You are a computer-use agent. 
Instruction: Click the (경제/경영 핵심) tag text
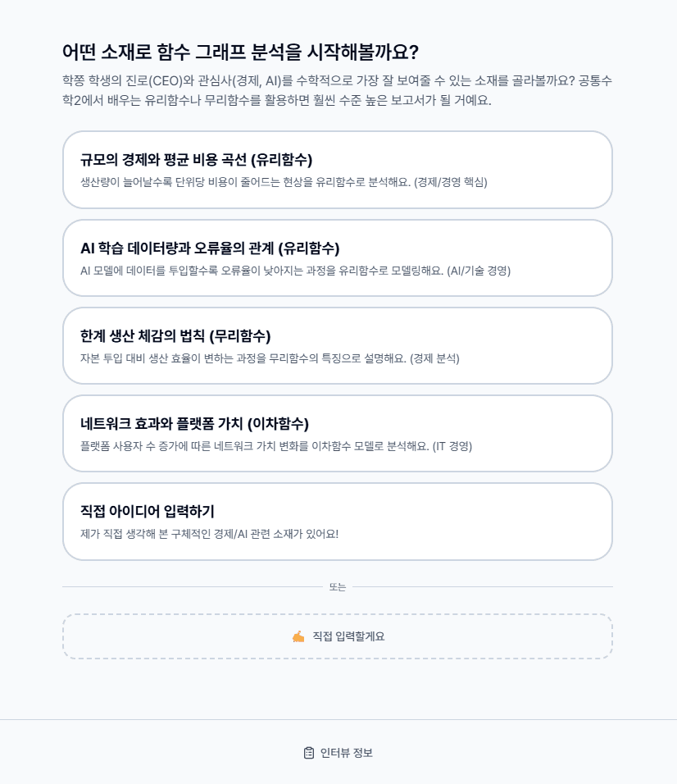coord(451,182)
